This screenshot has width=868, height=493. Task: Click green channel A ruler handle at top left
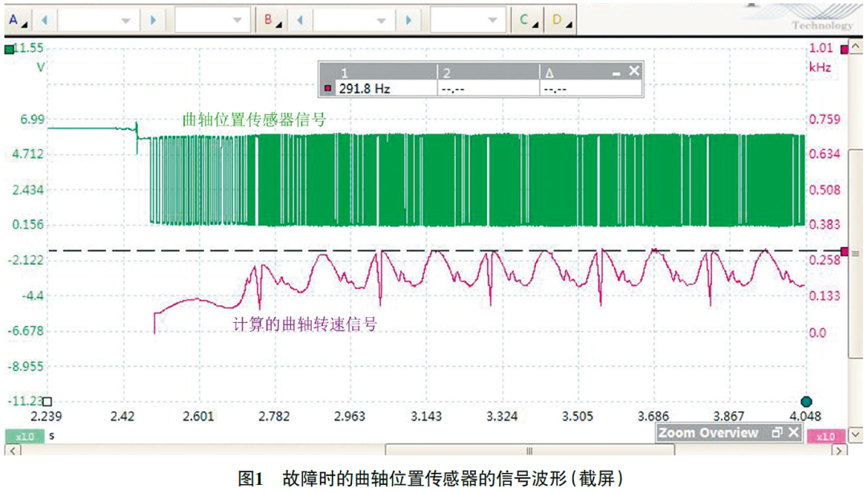pos(9,50)
